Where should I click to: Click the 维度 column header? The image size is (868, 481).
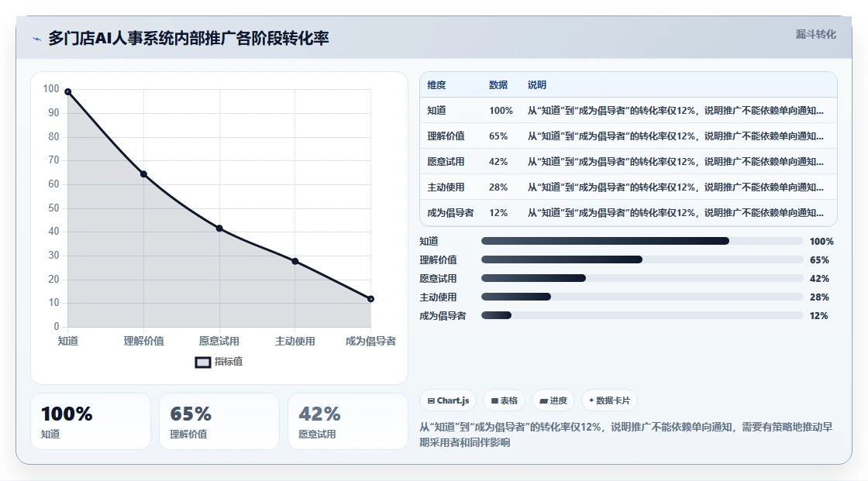(x=436, y=84)
